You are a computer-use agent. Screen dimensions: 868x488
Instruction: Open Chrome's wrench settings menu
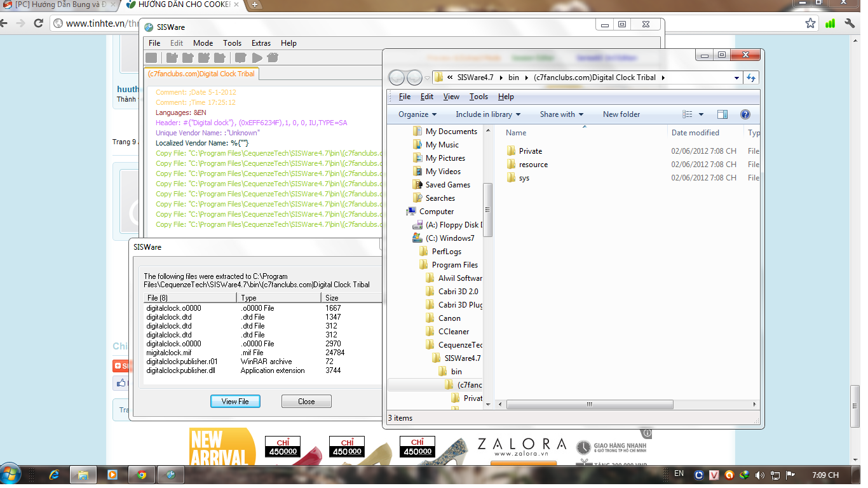click(x=850, y=24)
